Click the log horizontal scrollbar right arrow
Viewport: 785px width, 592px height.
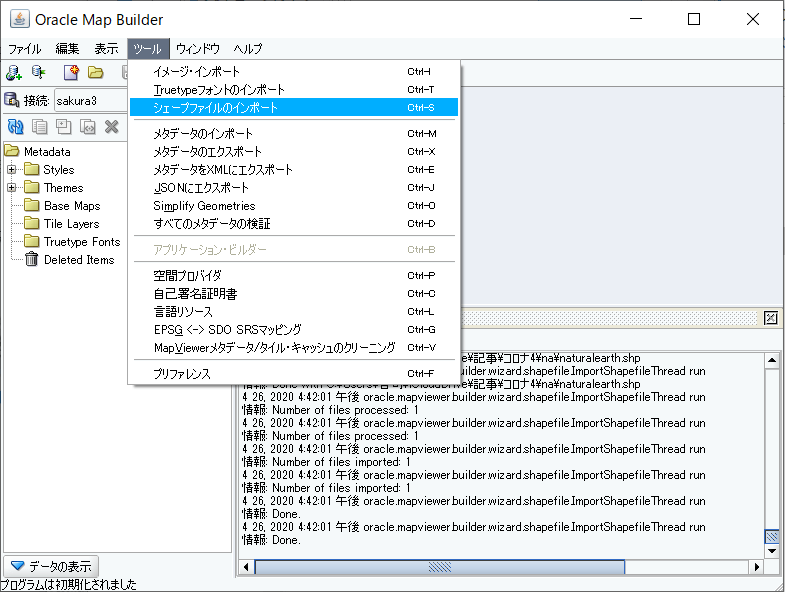(x=756, y=567)
